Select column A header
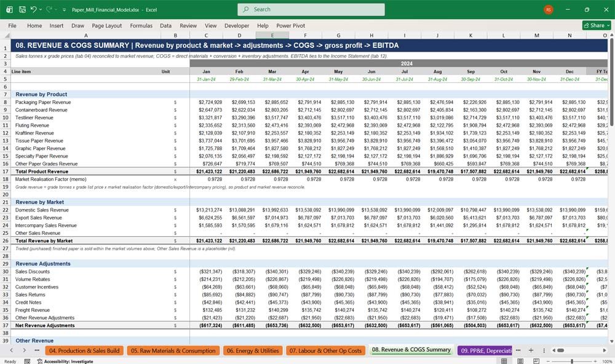Viewport: 615px width, 364px height. click(x=86, y=35)
